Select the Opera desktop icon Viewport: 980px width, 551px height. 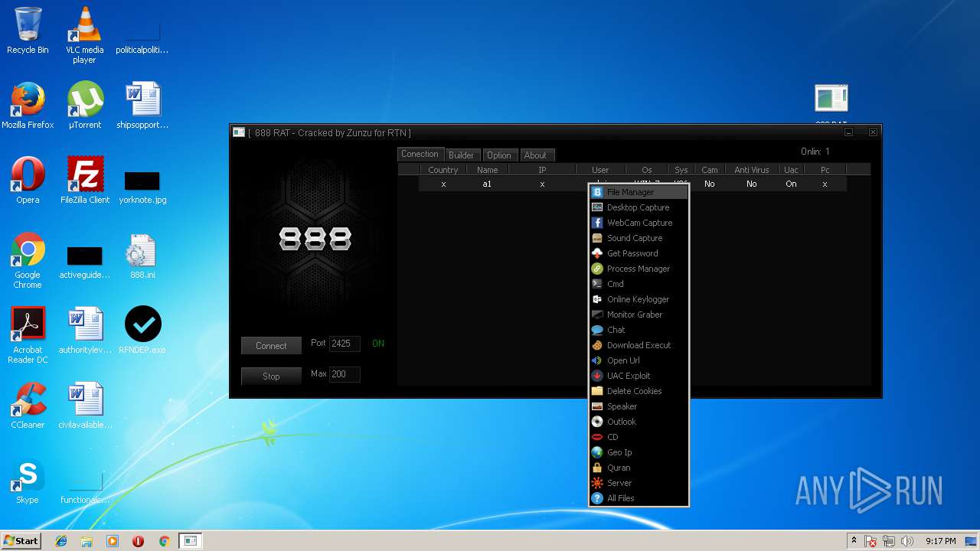[x=28, y=181]
